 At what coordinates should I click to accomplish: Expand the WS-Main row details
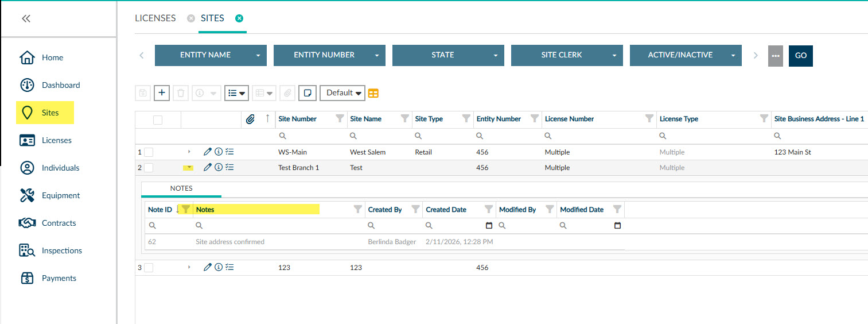tap(189, 152)
